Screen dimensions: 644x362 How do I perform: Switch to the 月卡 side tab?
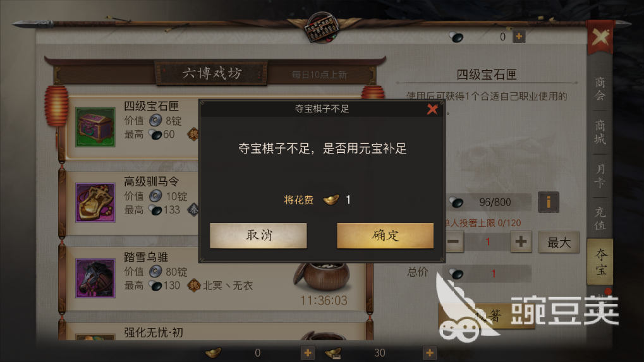pyautogui.click(x=600, y=176)
